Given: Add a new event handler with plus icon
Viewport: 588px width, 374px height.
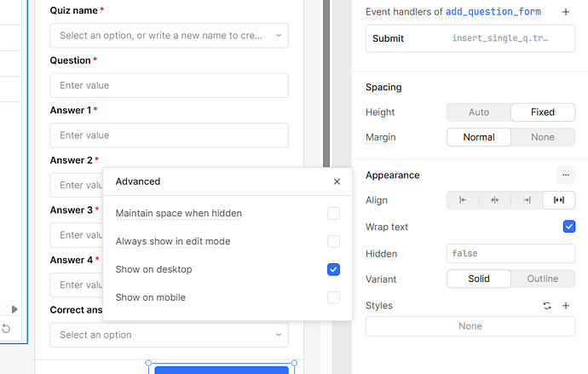Looking at the screenshot, I should [x=565, y=12].
